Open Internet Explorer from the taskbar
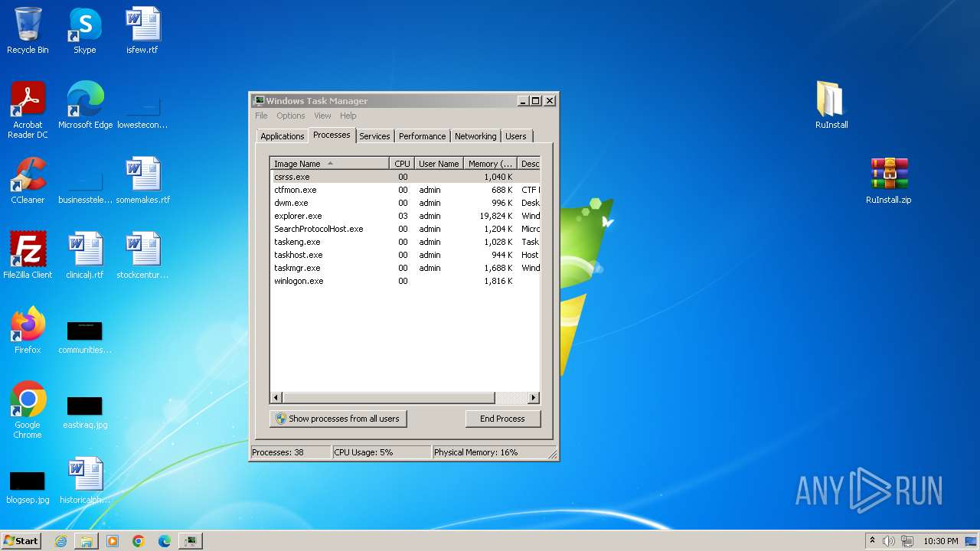 pyautogui.click(x=60, y=541)
